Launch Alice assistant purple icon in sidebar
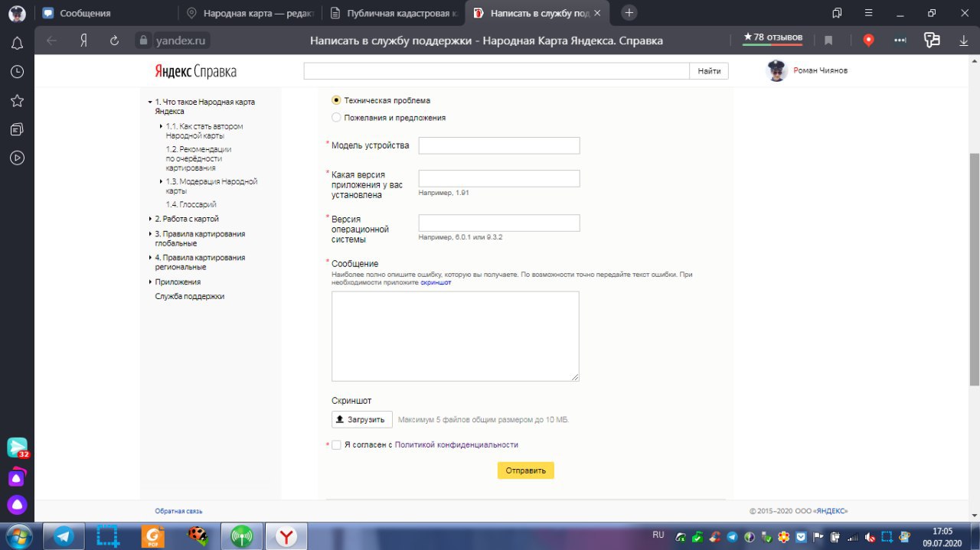The image size is (980, 550). [17, 505]
